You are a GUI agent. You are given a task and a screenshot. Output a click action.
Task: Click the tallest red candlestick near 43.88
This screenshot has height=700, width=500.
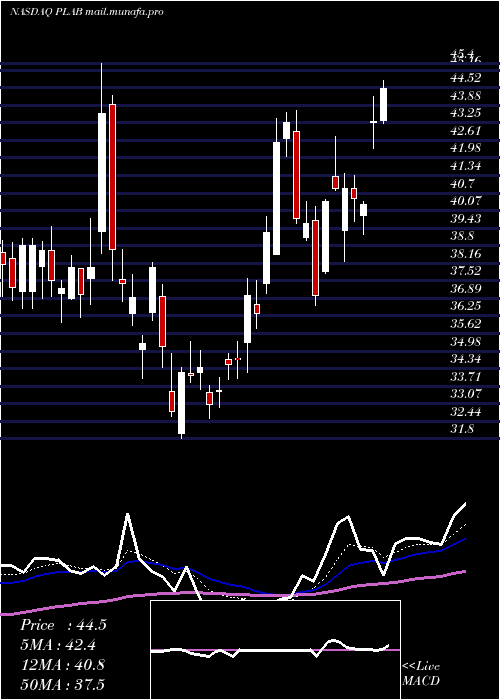click(112, 177)
